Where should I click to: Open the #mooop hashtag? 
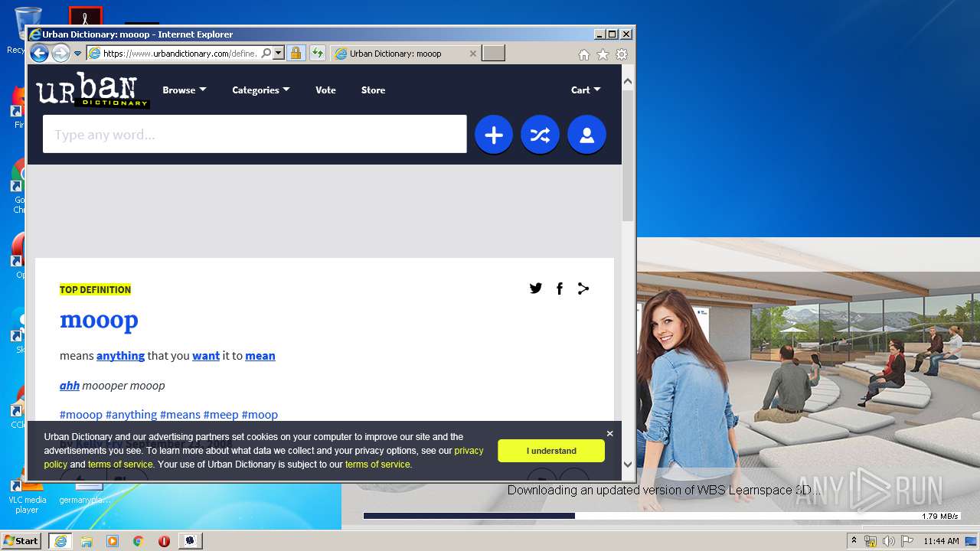pos(81,415)
